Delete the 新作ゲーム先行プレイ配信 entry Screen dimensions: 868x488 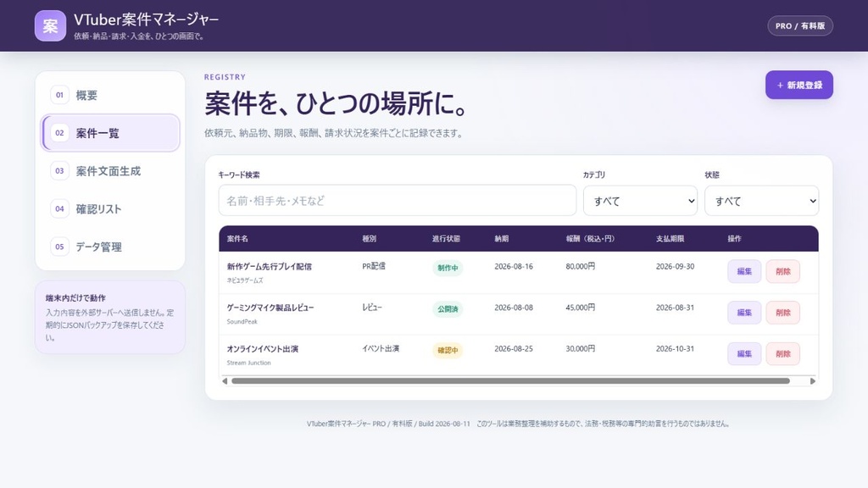coord(782,271)
